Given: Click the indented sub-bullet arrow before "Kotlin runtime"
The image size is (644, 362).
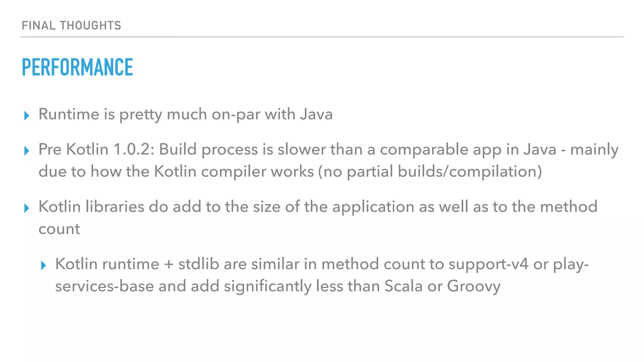Looking at the screenshot, I should [43, 266].
